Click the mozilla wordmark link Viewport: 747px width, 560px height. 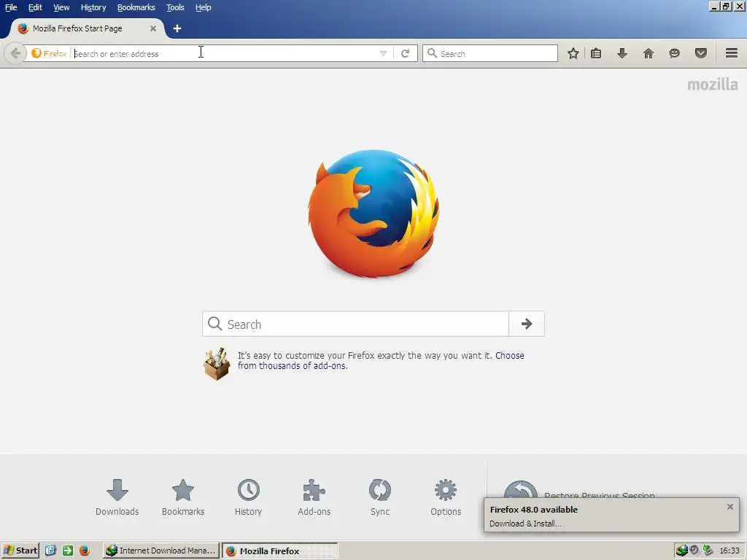pos(713,85)
